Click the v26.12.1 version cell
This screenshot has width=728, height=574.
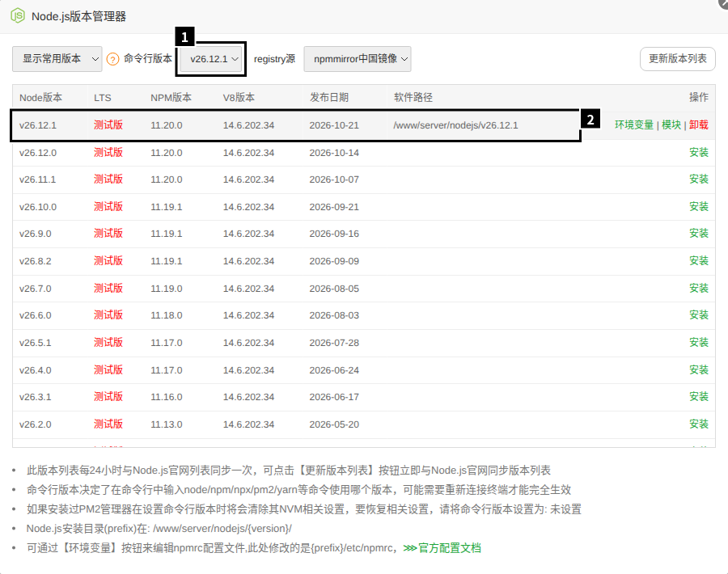pos(37,125)
